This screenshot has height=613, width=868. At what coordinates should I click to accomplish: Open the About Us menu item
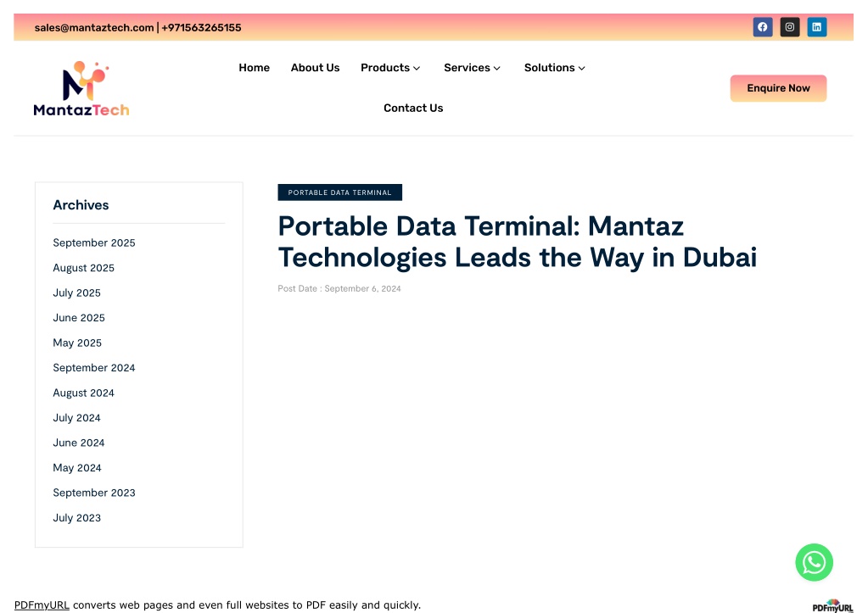coord(315,68)
